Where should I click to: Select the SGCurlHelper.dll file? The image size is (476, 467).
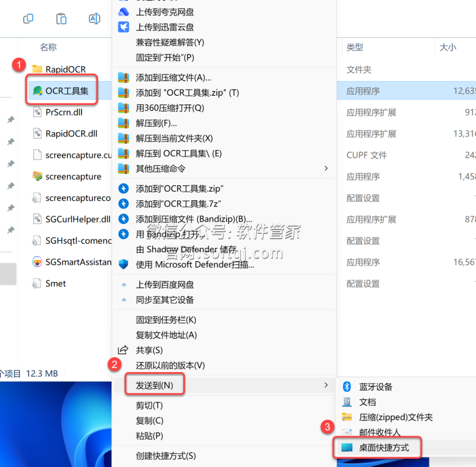(78, 219)
